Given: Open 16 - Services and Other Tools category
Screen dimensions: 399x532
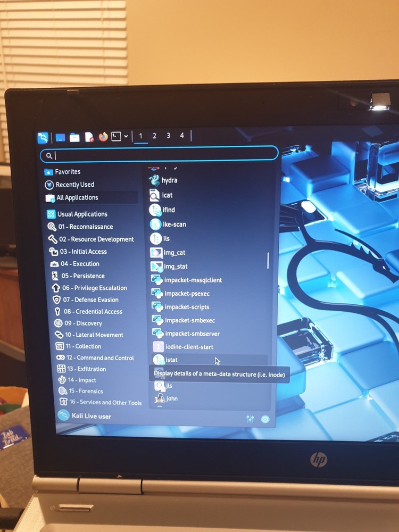Looking at the screenshot, I should (x=102, y=402).
